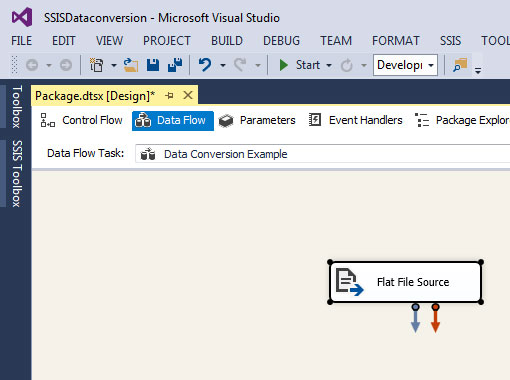Click the Navigate Backward icon

point(32,65)
